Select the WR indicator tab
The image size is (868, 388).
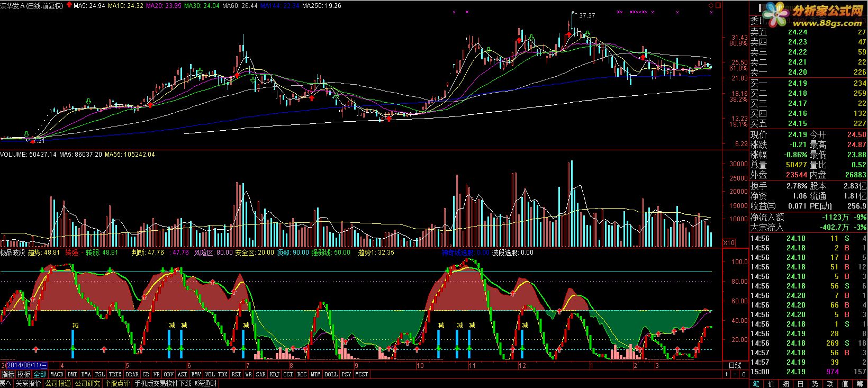point(248,374)
